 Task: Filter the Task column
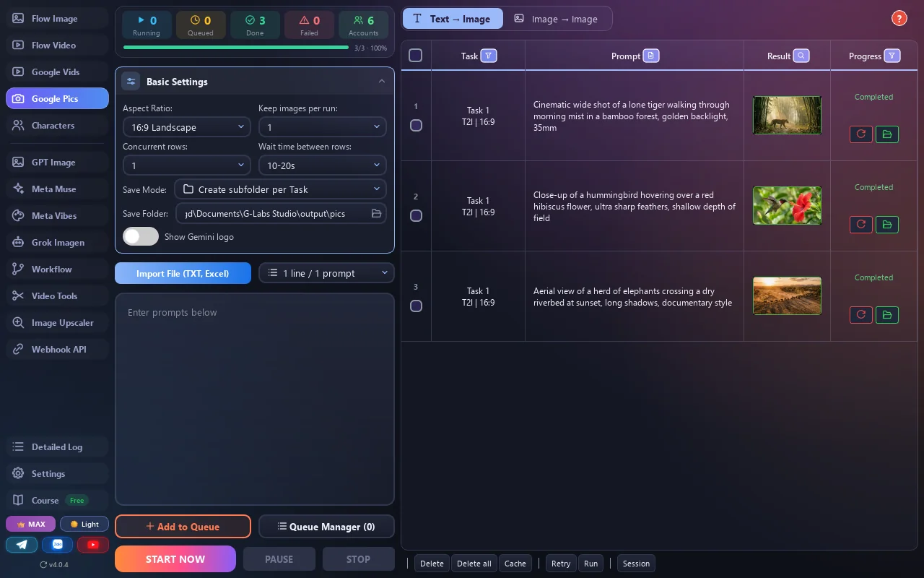click(489, 56)
